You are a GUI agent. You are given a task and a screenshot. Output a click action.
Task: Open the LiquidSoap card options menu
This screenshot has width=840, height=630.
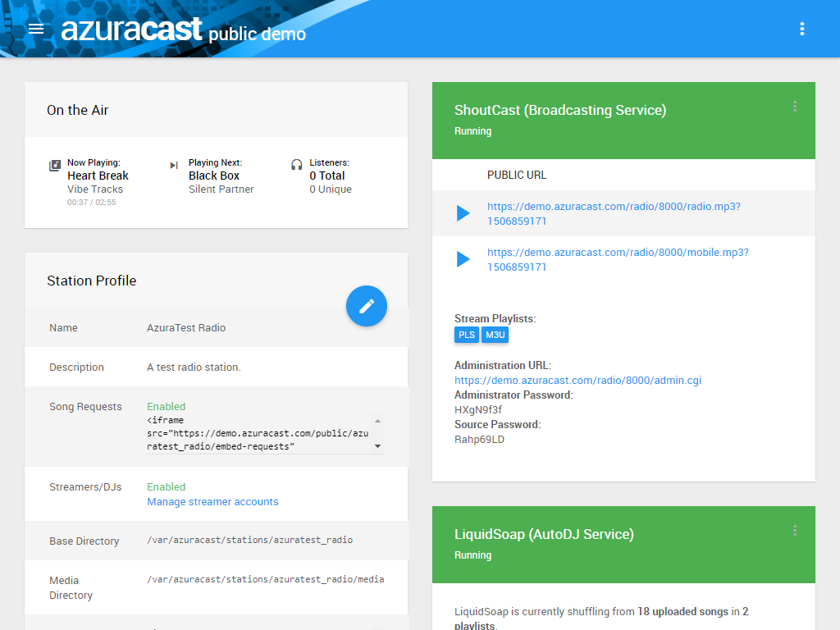tap(794, 531)
